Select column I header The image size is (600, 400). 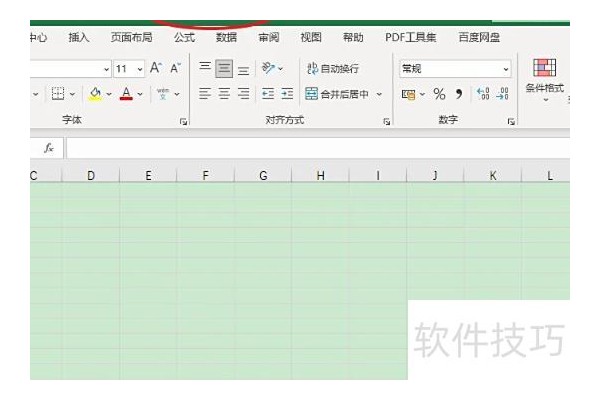tap(378, 175)
